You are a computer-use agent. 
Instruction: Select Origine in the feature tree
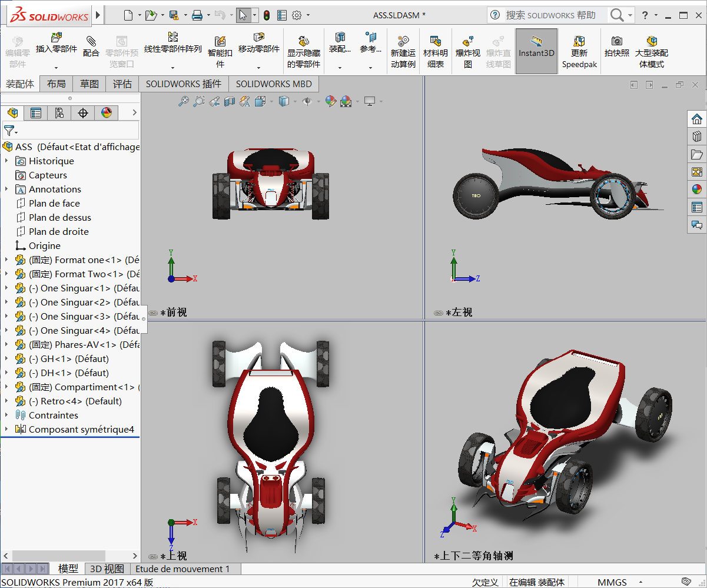(x=45, y=245)
